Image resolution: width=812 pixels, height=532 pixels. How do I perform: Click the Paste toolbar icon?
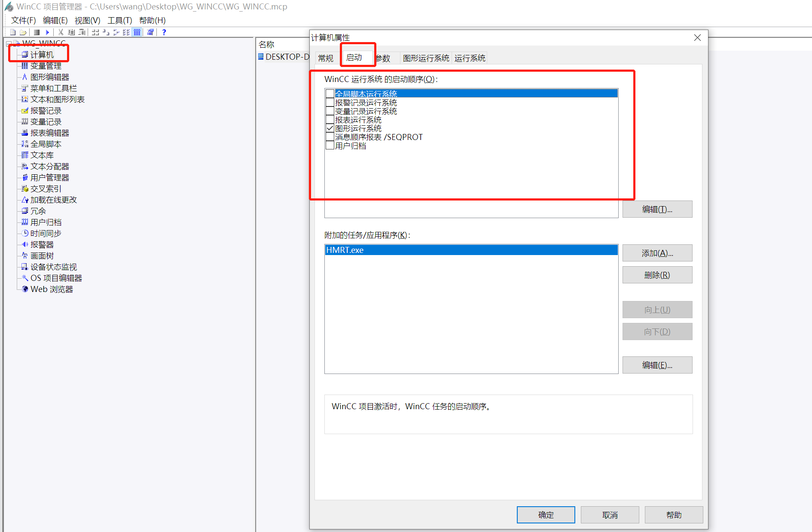pyautogui.click(x=82, y=32)
